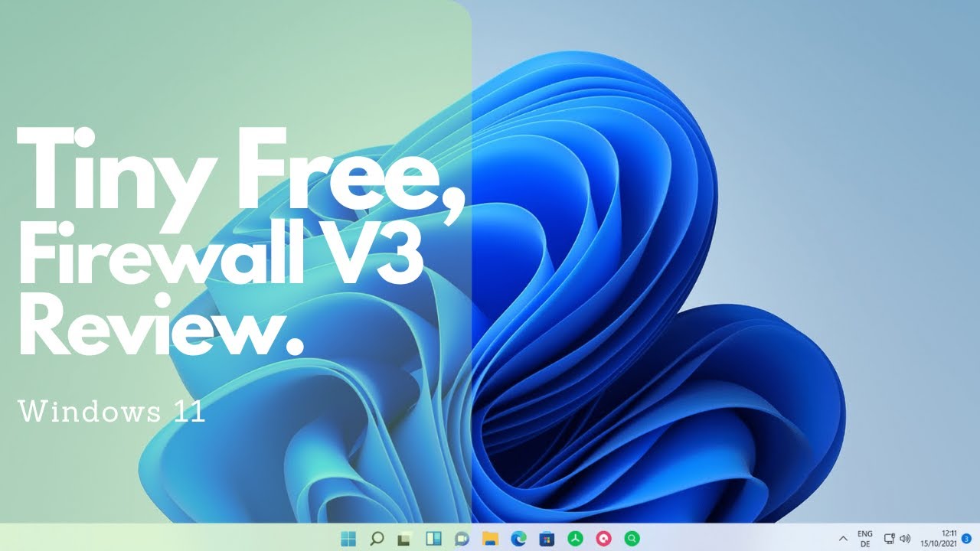Open File Explorer folder icon

[490, 538]
